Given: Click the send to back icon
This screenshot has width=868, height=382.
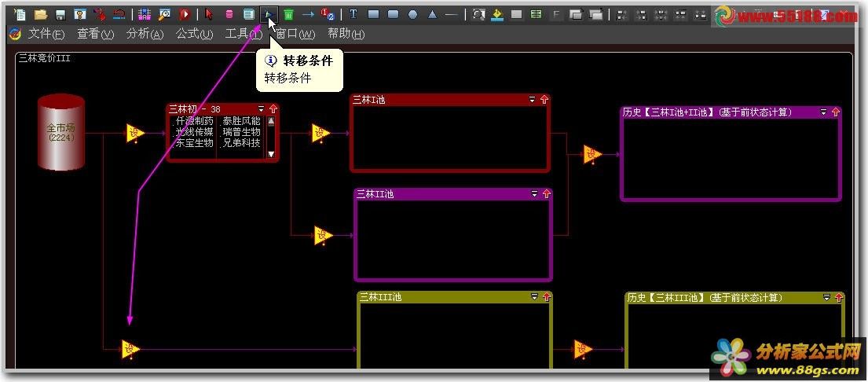Looking at the screenshot, I should coord(595,15).
